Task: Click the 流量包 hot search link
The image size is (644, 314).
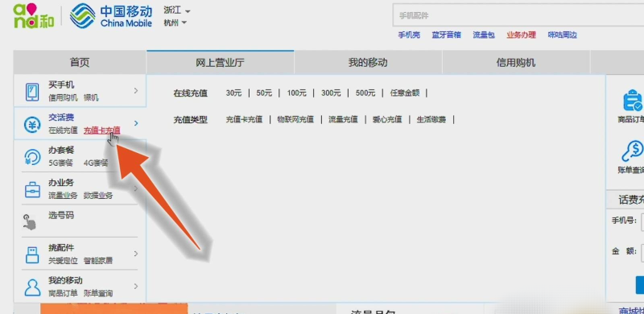Action: pyautogui.click(x=484, y=35)
